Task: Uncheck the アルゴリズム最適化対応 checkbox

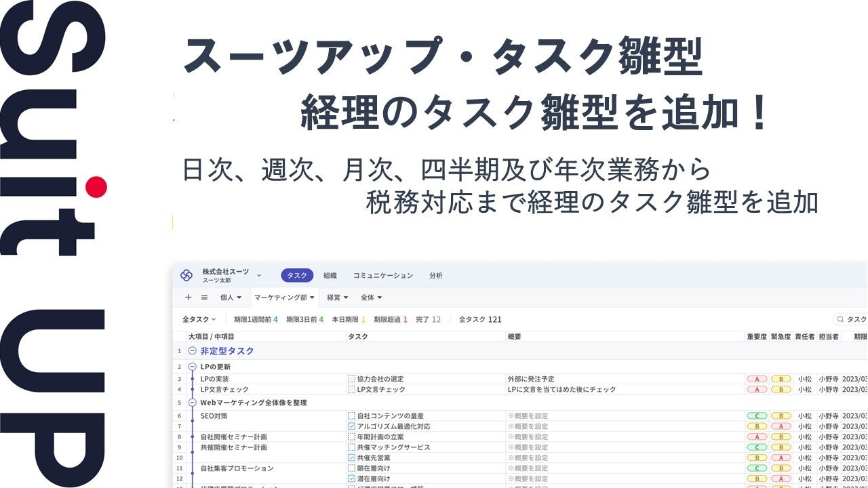Action: pos(351,426)
